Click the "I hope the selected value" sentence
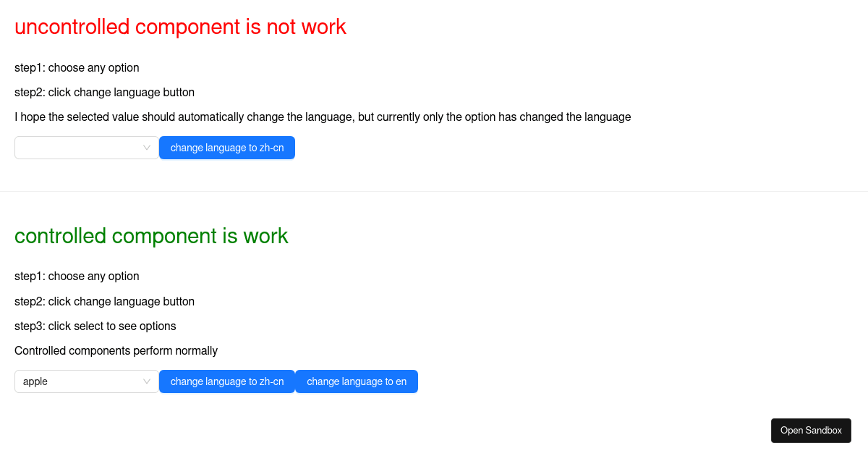This screenshot has width=868, height=456. click(x=323, y=117)
